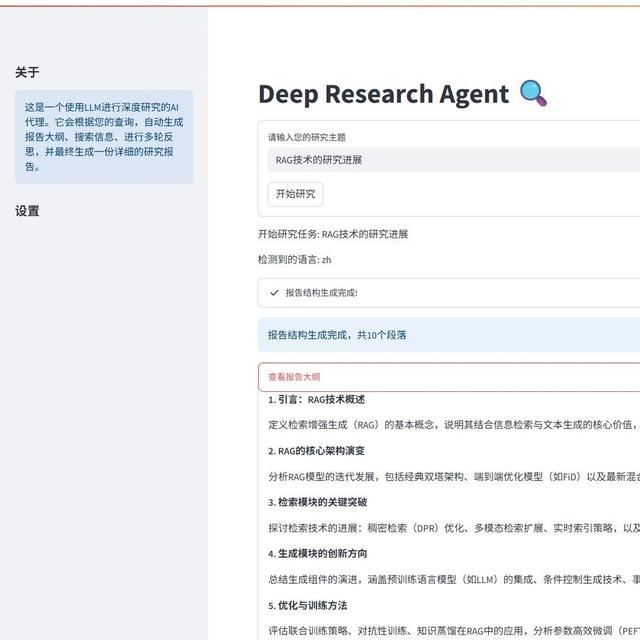Image resolution: width=640 pixels, height=640 pixels.
Task: Click the paragraph starting 分析RAG模型的迭代发展
Action: [454, 476]
